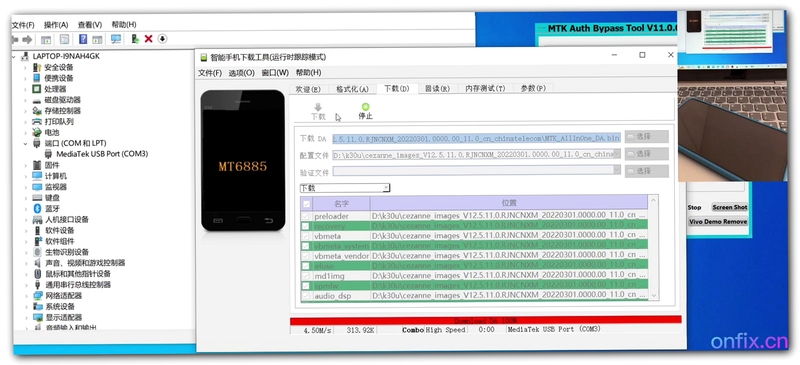Viewport: 800px width, 365px height.
Task: Switch to the 内存测试(T) tab
Action: (485, 88)
